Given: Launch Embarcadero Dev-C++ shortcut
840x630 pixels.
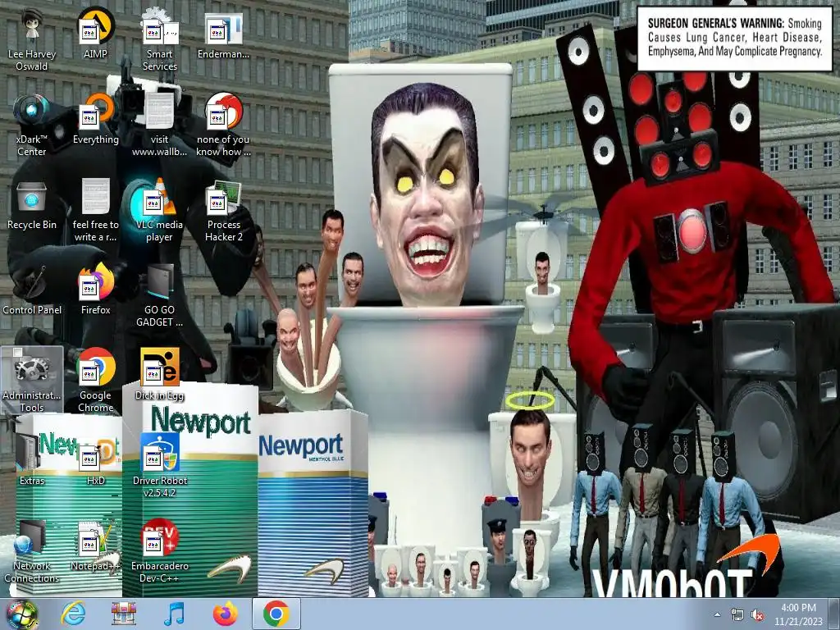Looking at the screenshot, I should pos(160,552).
